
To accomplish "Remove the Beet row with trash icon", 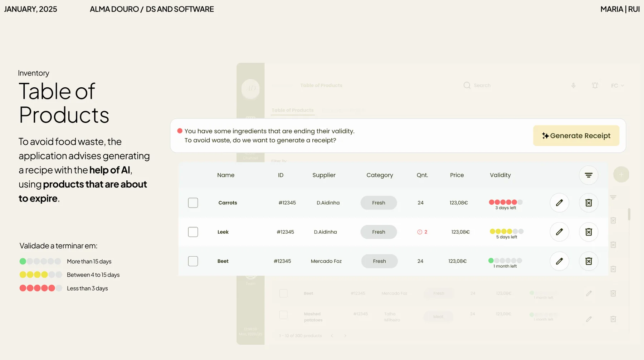I will click(589, 261).
